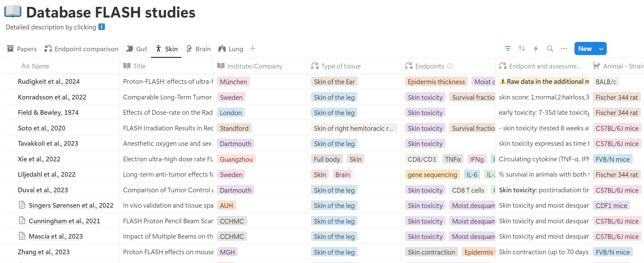The height and width of the screenshot is (263, 644).
Task: Open the Rudigkeit et al., 2024 entry
Action: (49, 82)
